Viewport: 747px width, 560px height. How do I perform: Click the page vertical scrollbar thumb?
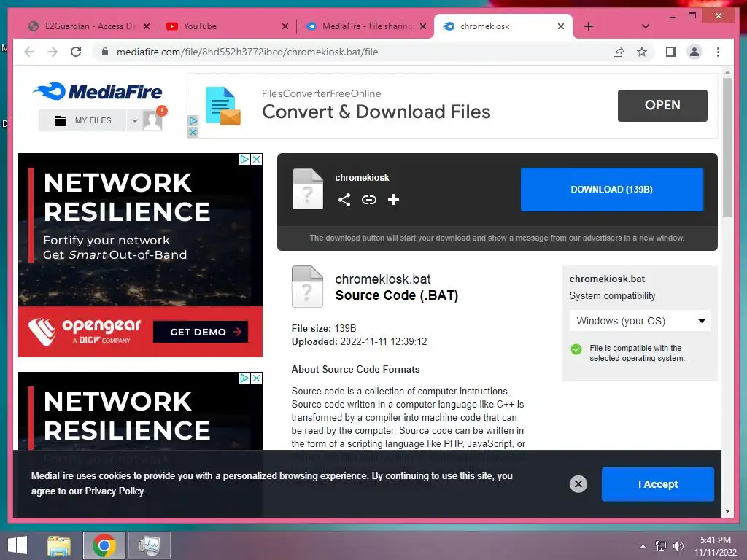tap(727, 147)
